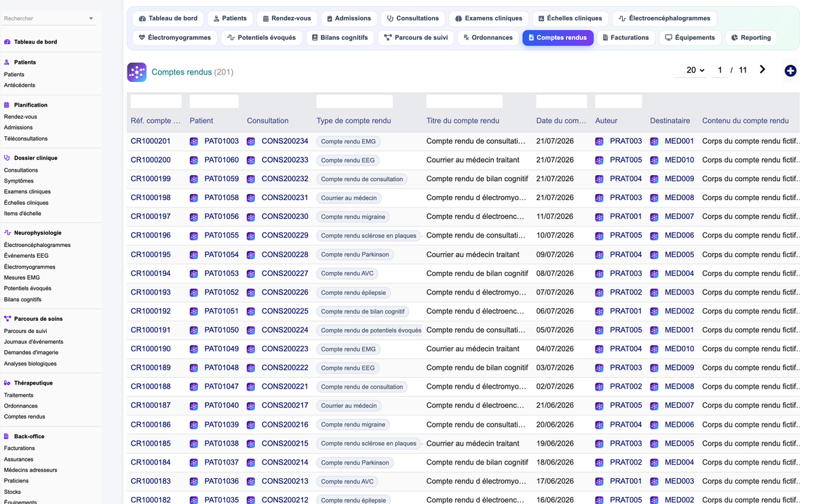Click author icon beside PRAT003 in CR1000201 row

(x=599, y=142)
